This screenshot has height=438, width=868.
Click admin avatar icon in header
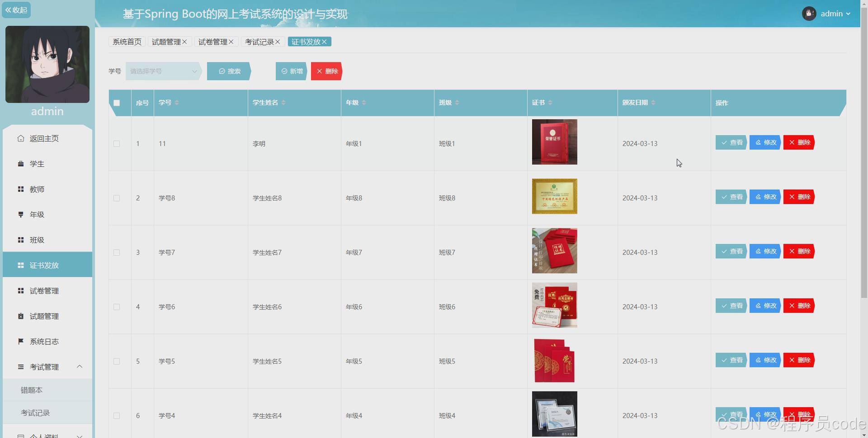[x=809, y=14]
